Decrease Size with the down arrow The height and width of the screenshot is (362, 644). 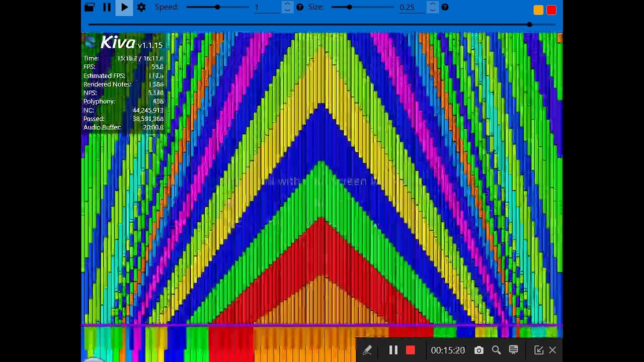coord(433,10)
